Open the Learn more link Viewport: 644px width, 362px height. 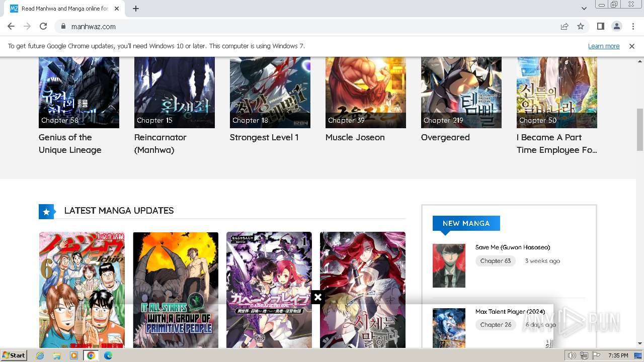coord(604,46)
